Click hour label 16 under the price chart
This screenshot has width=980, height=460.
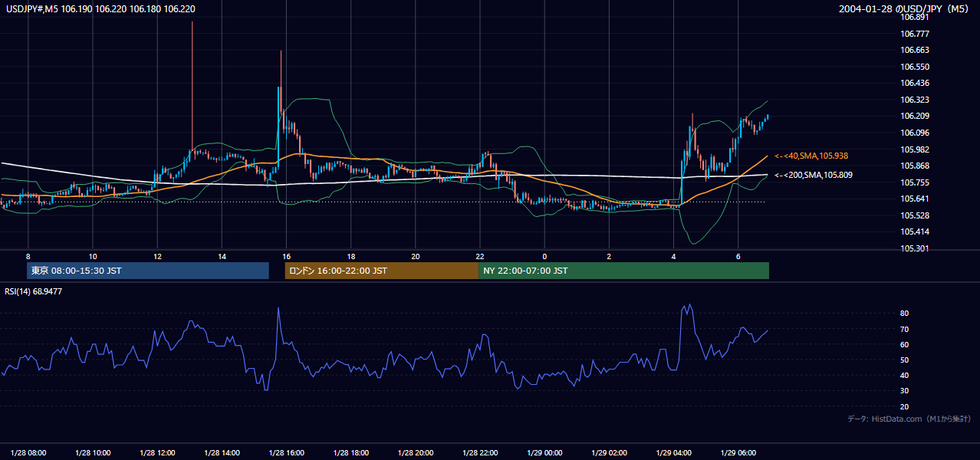pos(286,256)
